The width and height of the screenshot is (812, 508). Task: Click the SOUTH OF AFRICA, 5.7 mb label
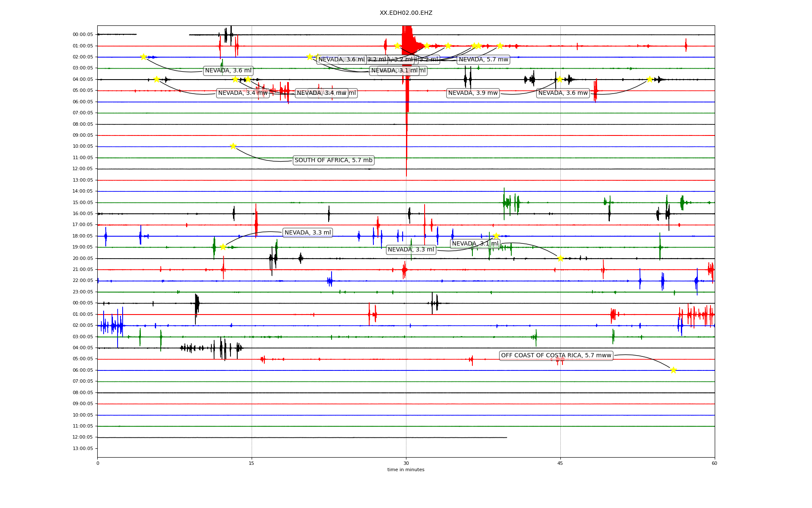pos(333,160)
